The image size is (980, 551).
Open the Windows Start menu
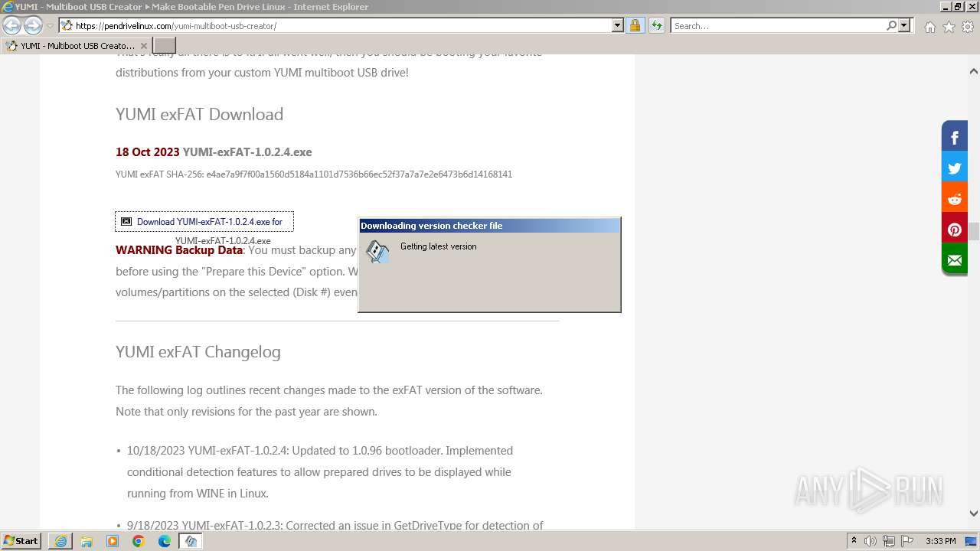pyautogui.click(x=21, y=541)
